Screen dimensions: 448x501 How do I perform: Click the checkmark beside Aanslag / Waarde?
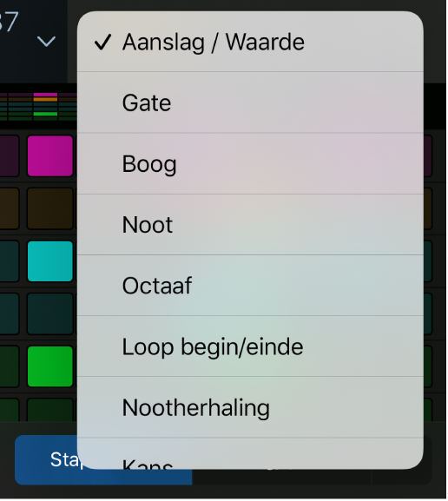coord(103,43)
